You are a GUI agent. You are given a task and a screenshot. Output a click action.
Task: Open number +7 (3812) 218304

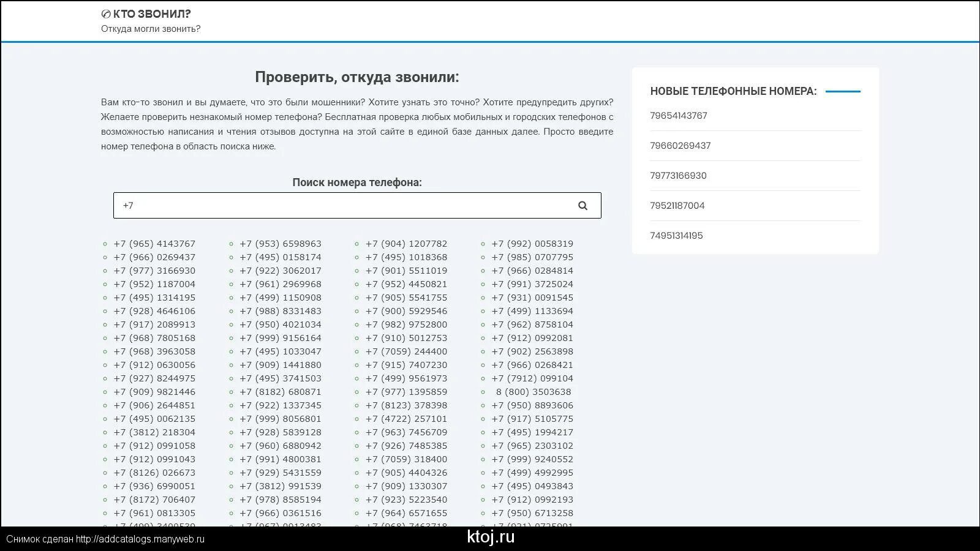[154, 432]
